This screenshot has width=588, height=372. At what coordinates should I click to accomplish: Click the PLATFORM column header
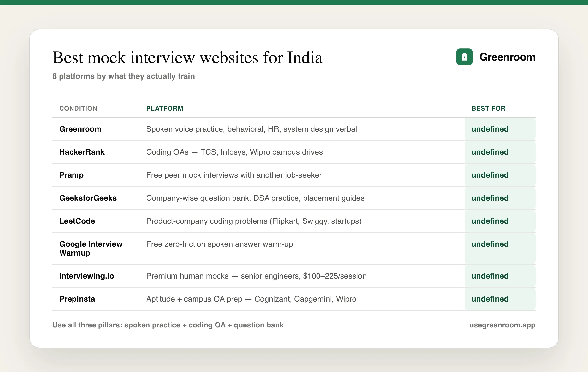point(165,108)
